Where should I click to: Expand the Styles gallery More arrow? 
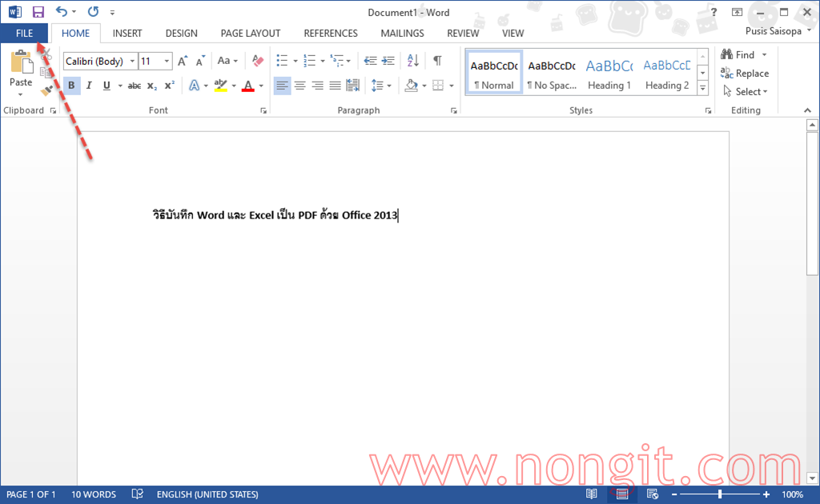[703, 89]
